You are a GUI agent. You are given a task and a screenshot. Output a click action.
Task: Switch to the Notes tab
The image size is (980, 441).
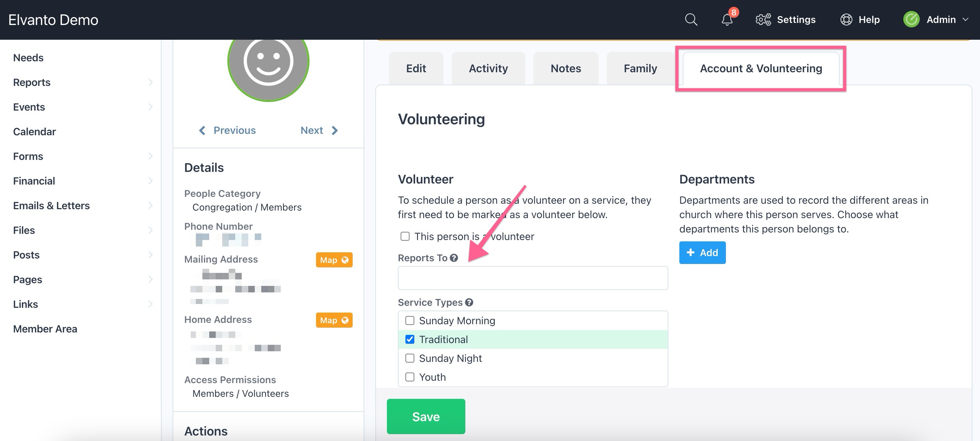[x=566, y=68]
